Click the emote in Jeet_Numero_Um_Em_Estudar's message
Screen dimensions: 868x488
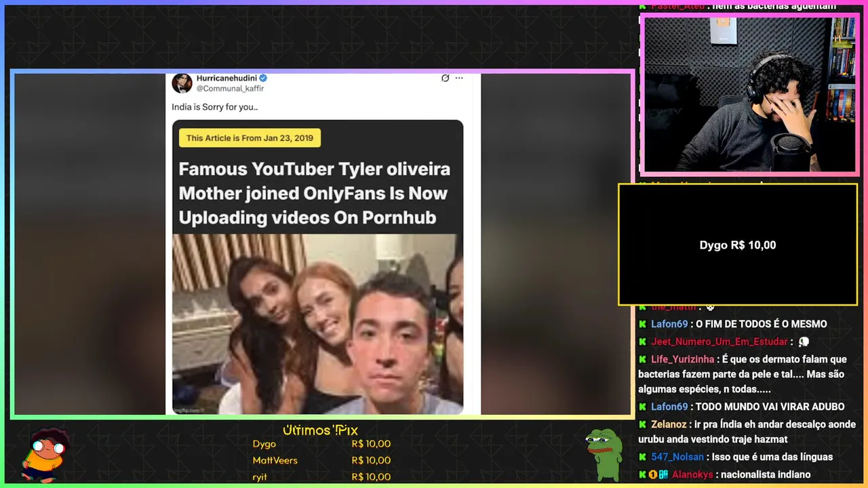(804, 342)
